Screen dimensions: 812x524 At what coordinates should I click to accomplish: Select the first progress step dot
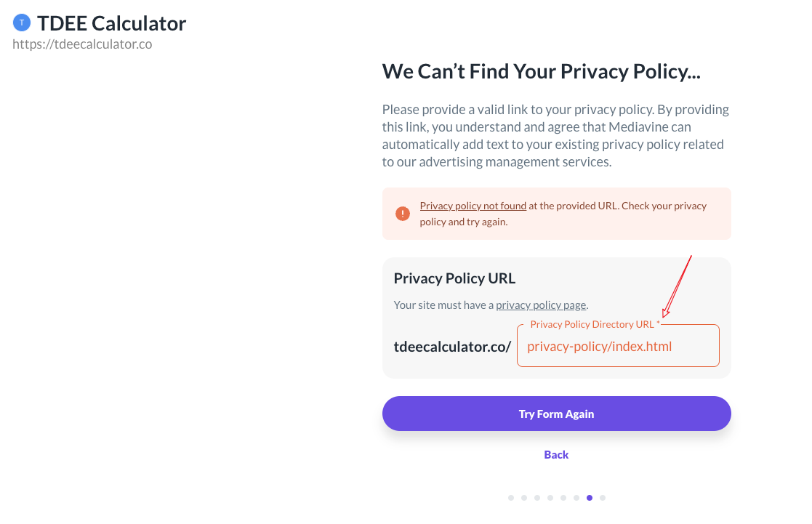[x=511, y=498]
